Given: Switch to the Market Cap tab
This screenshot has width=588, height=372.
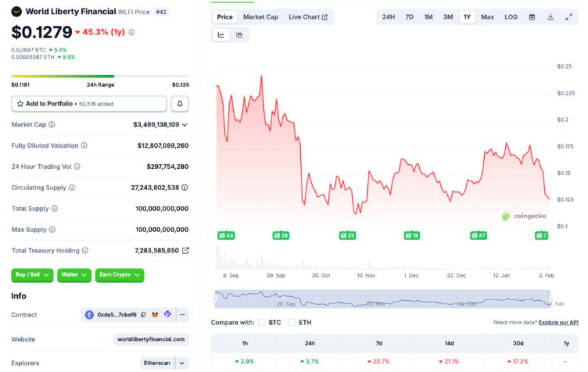Looking at the screenshot, I should (260, 17).
